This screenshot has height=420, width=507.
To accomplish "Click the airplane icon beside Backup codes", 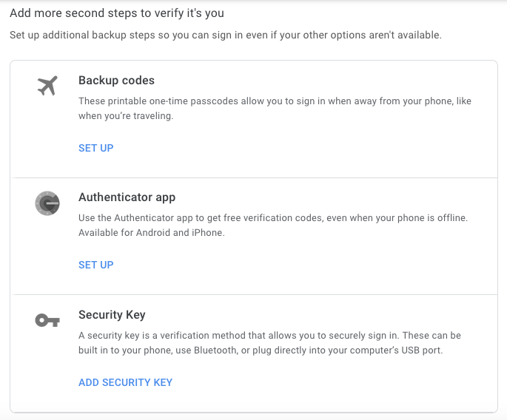I will click(47, 86).
